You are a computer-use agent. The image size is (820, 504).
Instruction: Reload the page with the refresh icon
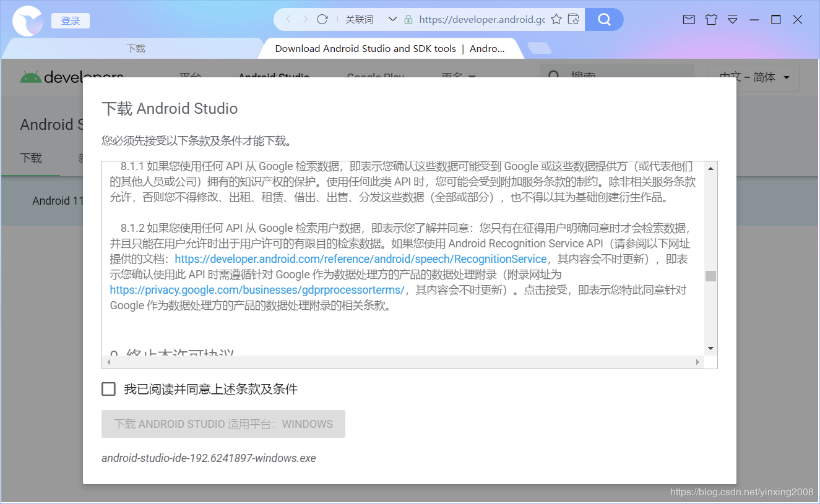pyautogui.click(x=322, y=19)
